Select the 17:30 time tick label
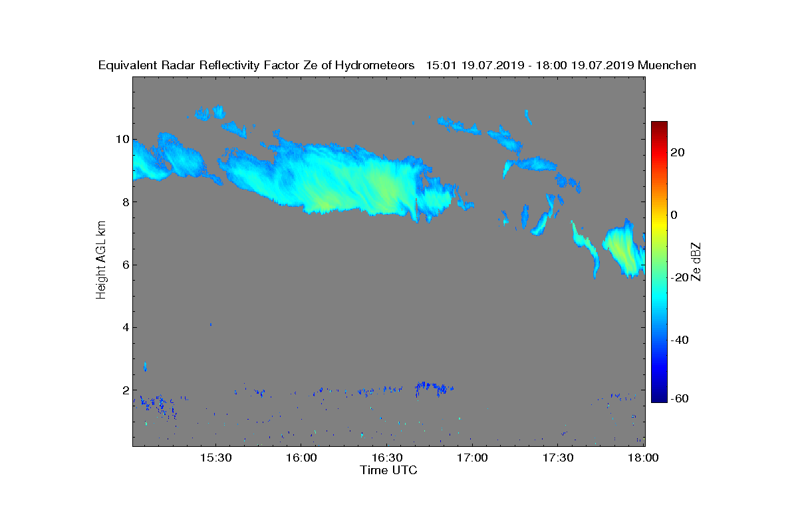Screen dimensions: 798x532 (x=558, y=458)
